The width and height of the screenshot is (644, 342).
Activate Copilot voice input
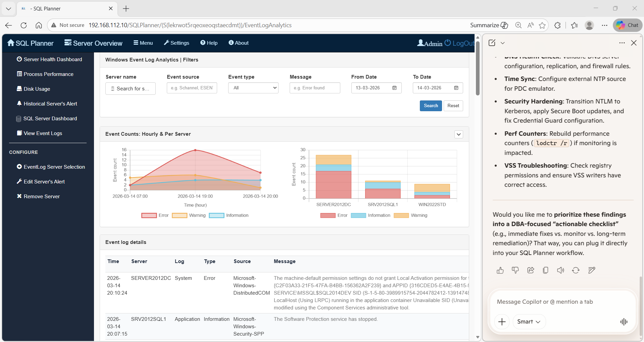(623, 322)
